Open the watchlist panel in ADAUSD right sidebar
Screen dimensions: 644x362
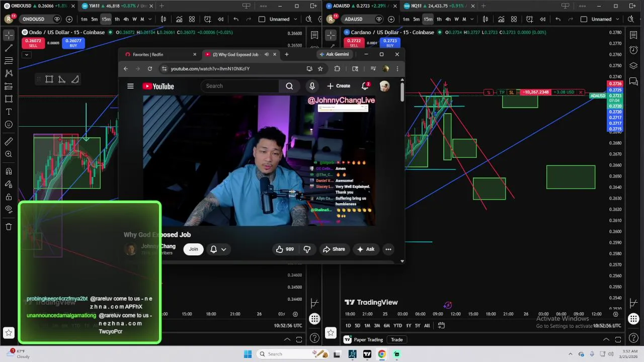pos(633,35)
